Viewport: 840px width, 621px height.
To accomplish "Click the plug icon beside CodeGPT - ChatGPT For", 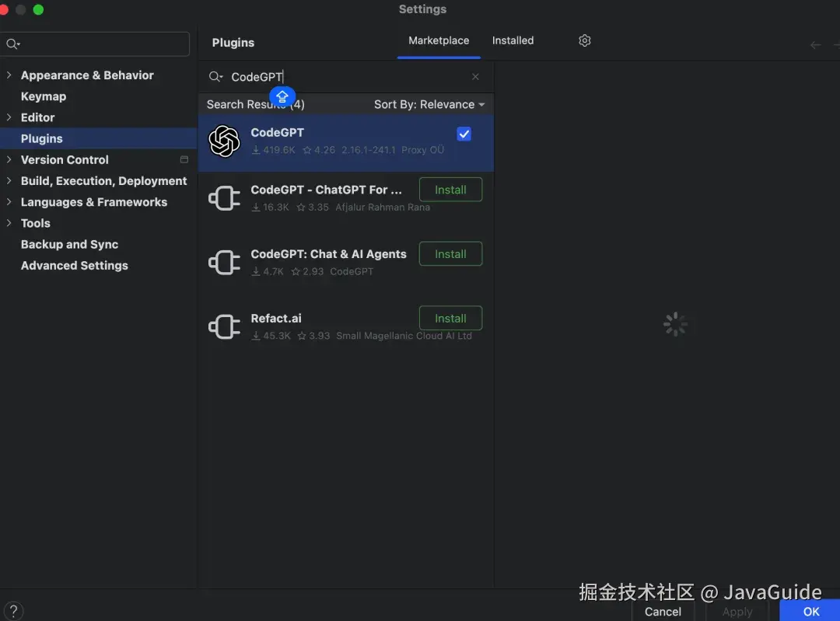I will click(x=224, y=199).
